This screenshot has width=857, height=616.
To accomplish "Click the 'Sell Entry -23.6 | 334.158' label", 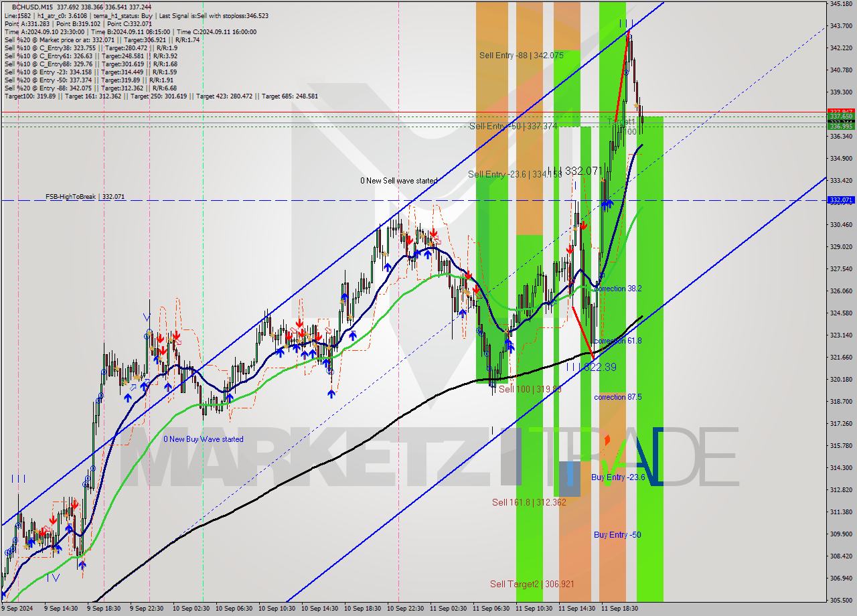I will [515, 174].
